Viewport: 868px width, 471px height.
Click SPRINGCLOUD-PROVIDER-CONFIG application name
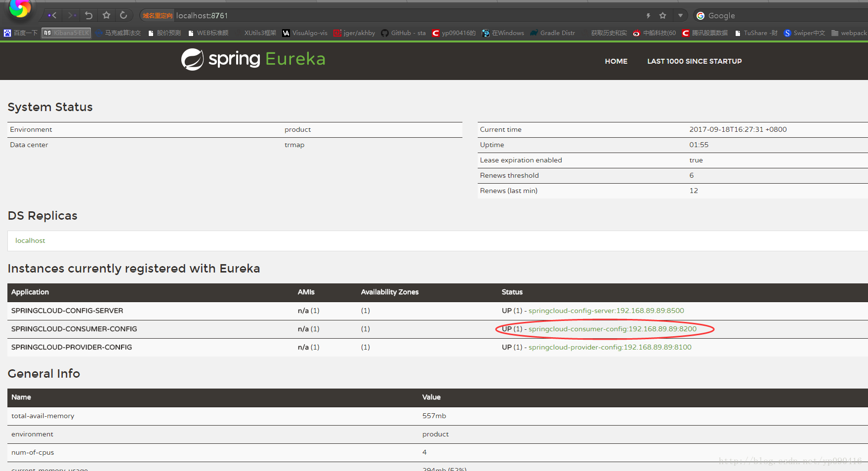[72, 347]
